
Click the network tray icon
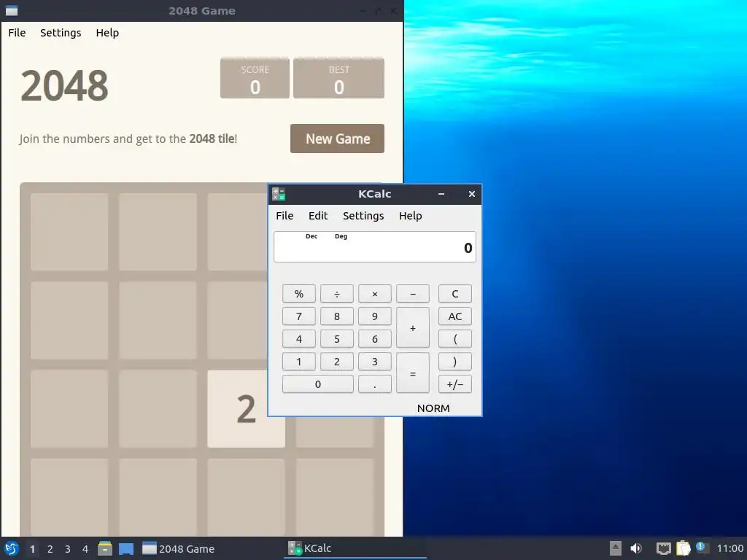(x=663, y=548)
